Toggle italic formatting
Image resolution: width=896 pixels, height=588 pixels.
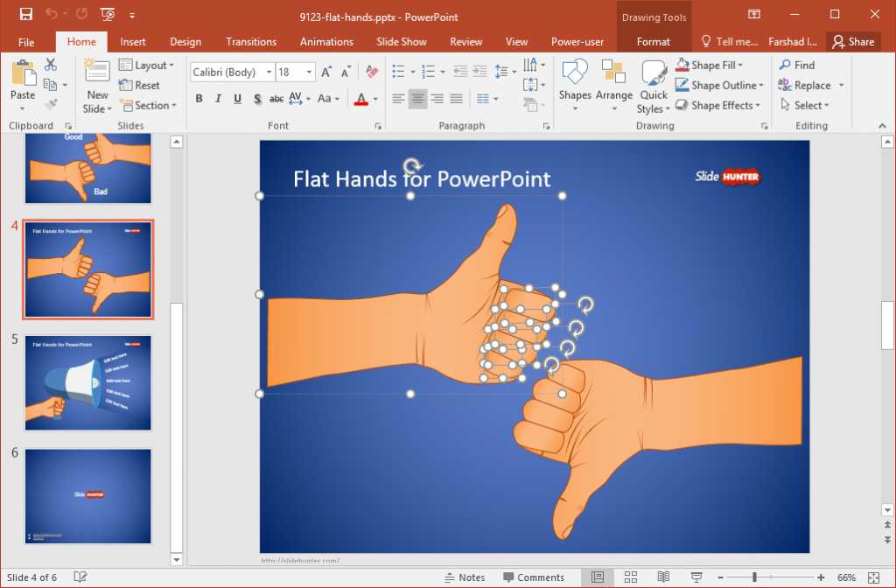pos(217,99)
